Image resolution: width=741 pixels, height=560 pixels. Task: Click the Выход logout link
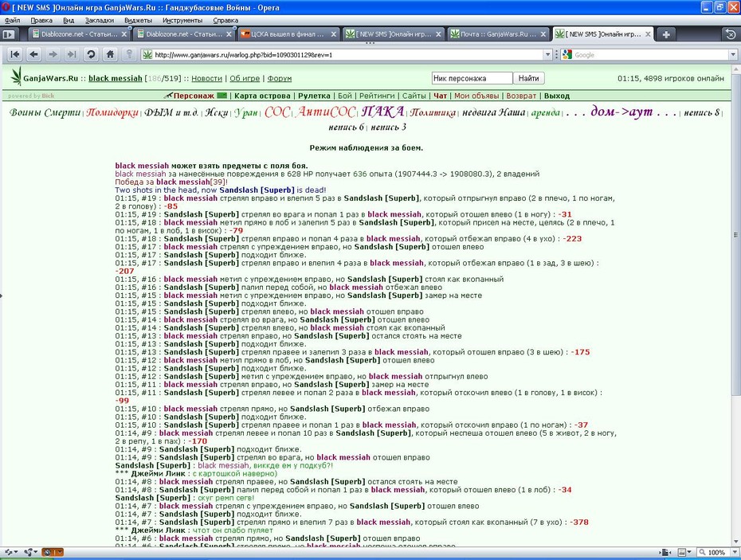pos(557,96)
